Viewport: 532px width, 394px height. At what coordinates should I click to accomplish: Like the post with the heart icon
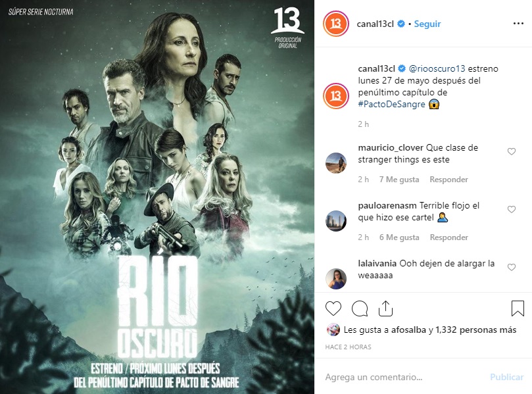(x=333, y=308)
